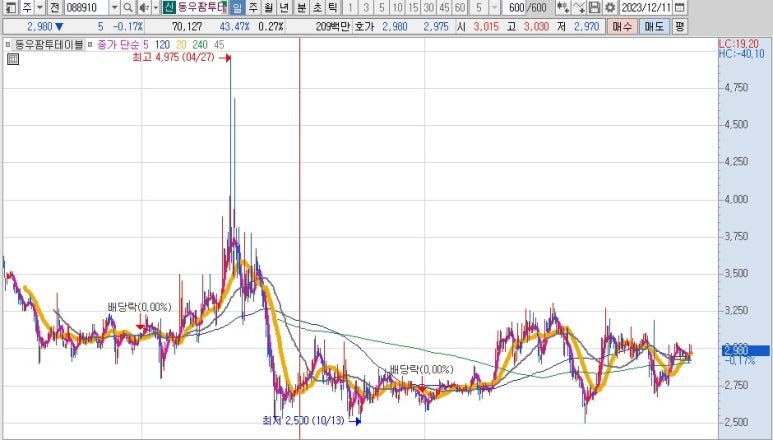Viewport: 773px width, 440px height.
Task: Choose the 45 interval button
Action: click(444, 7)
